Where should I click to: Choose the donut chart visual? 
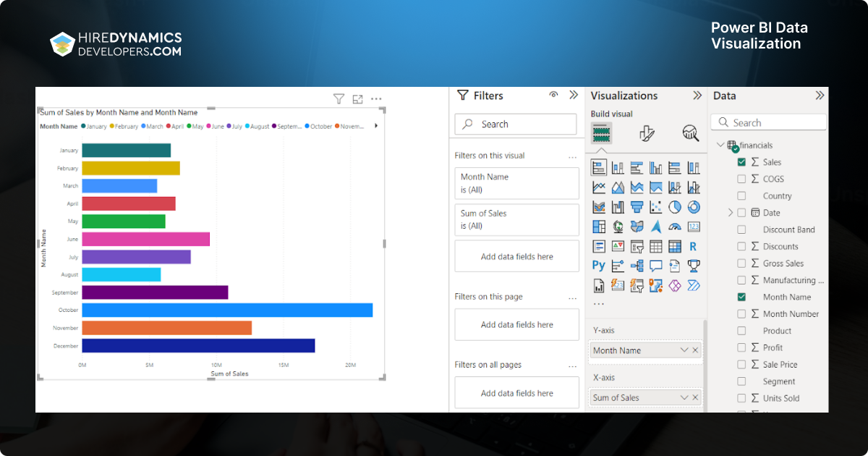coord(693,207)
